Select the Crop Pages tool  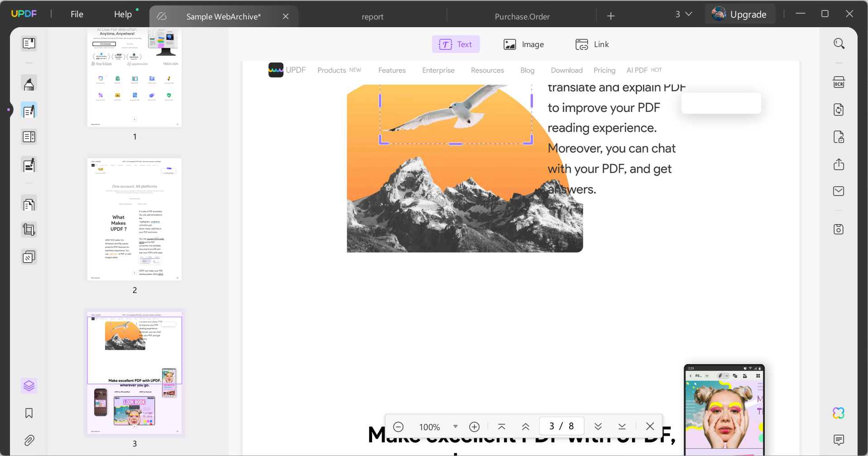click(29, 229)
